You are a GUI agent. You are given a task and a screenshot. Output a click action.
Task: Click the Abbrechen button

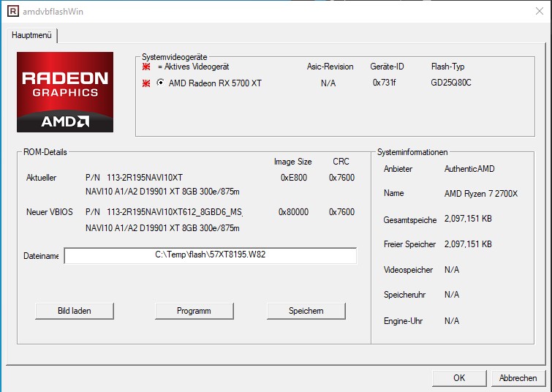tap(518, 378)
